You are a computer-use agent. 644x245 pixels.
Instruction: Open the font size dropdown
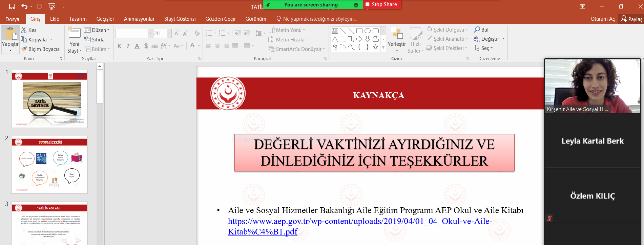169,33
